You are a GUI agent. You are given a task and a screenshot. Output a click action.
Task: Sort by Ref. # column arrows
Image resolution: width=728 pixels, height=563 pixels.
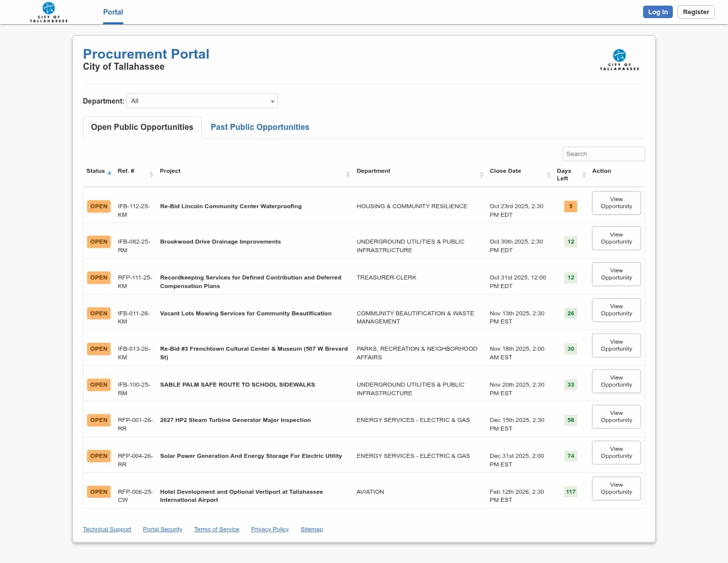tap(151, 174)
